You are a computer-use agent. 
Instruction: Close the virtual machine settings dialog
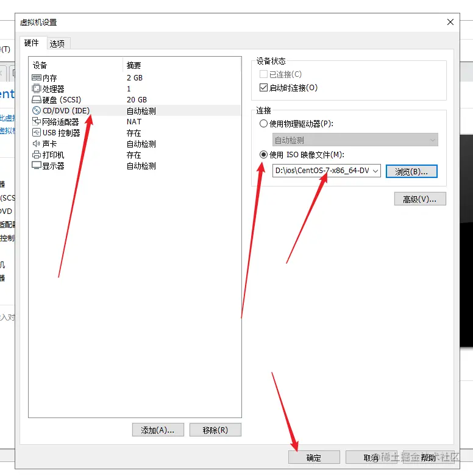450,22
